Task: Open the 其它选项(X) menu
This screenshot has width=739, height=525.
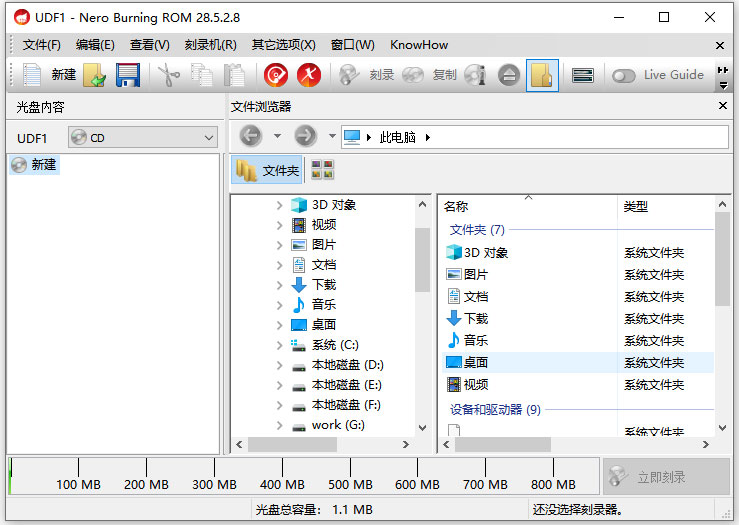Action: [x=283, y=45]
